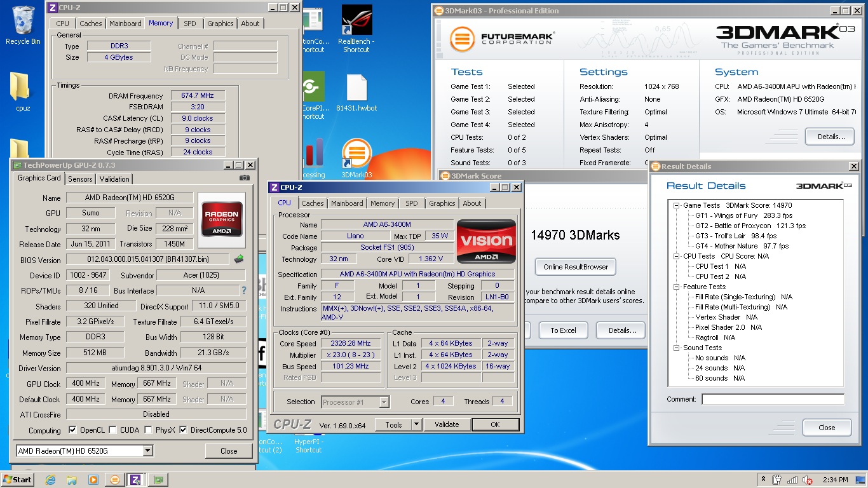Launch Internet Explorer from the taskbar
The image size is (868, 488).
click(50, 480)
